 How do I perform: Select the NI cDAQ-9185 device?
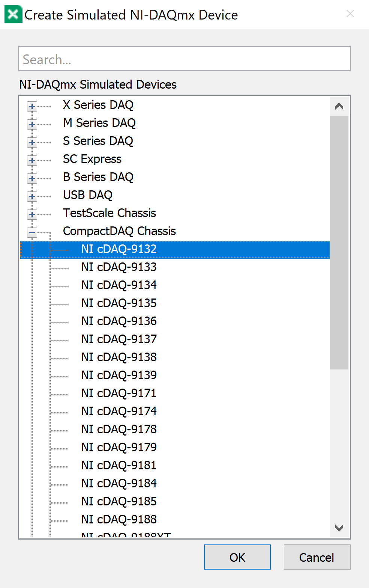pos(118,501)
